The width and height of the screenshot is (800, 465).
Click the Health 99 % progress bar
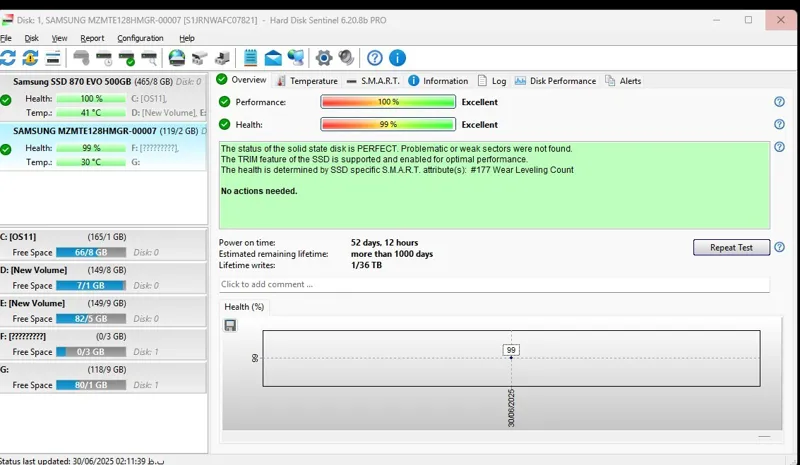coord(388,125)
